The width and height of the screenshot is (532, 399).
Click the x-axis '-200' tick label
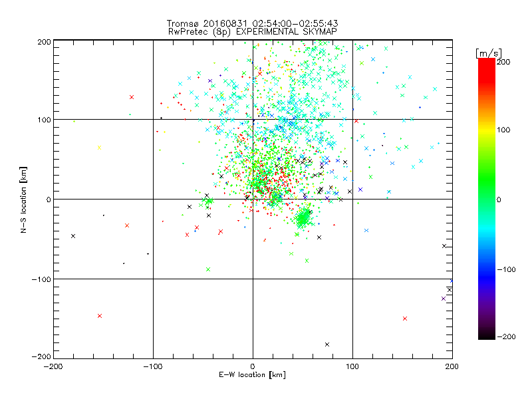pyautogui.click(x=53, y=367)
